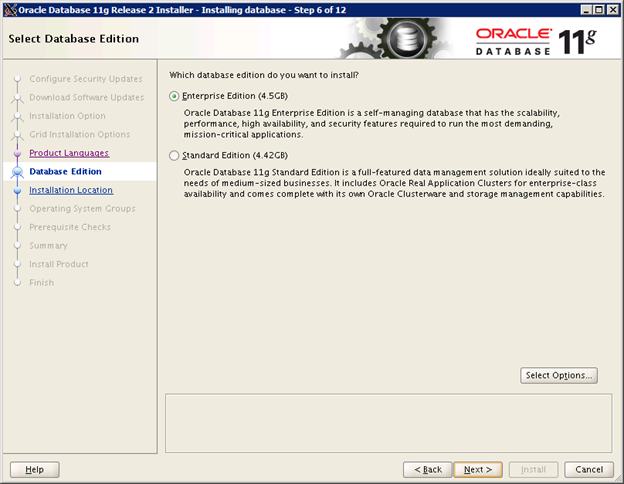Click the Installation Location step bullet icon

17,190
